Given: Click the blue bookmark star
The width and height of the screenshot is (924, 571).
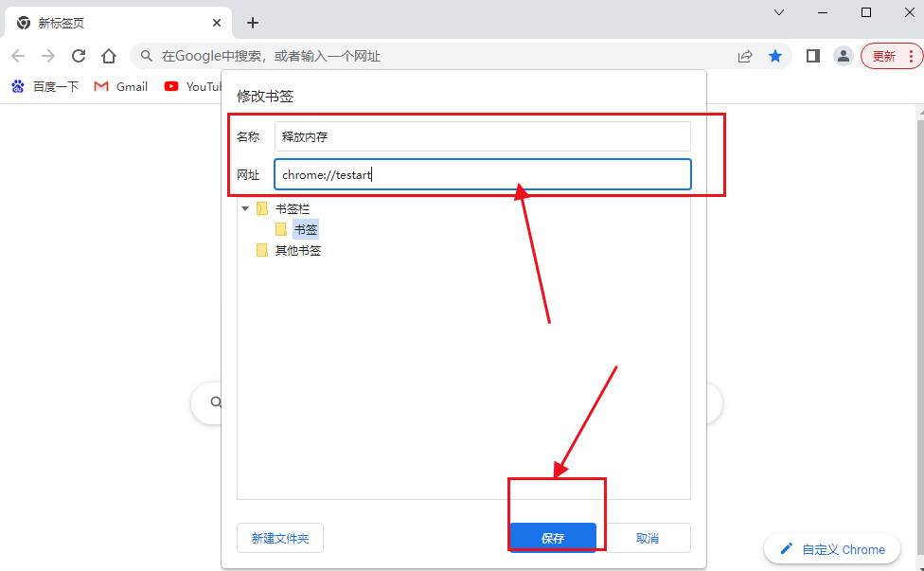Looking at the screenshot, I should [x=775, y=56].
